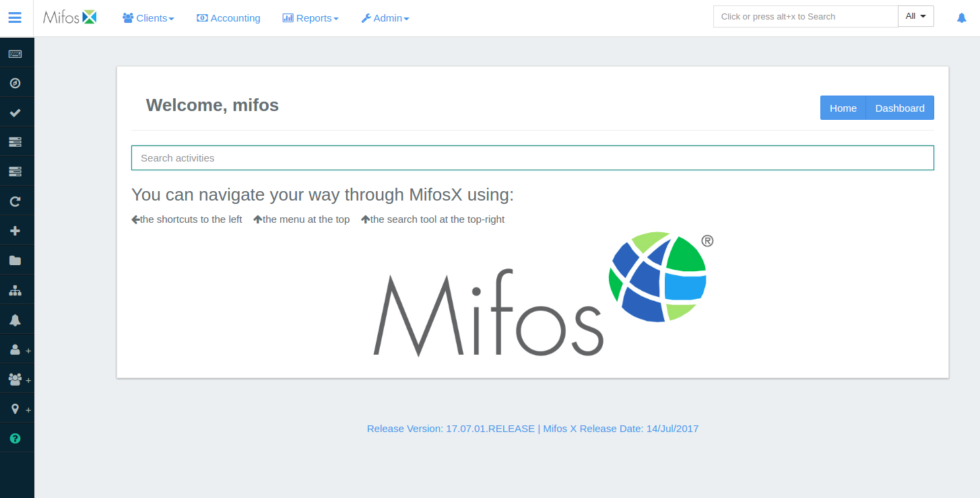The image size is (980, 498).
Task: Switch to Dashboard view
Action: click(900, 108)
